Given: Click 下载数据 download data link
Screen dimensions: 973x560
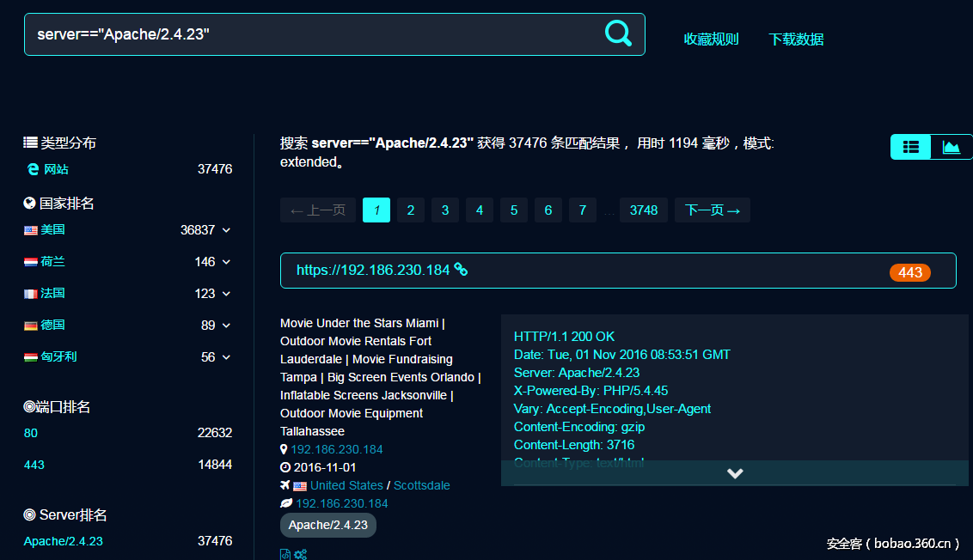Looking at the screenshot, I should point(796,39).
